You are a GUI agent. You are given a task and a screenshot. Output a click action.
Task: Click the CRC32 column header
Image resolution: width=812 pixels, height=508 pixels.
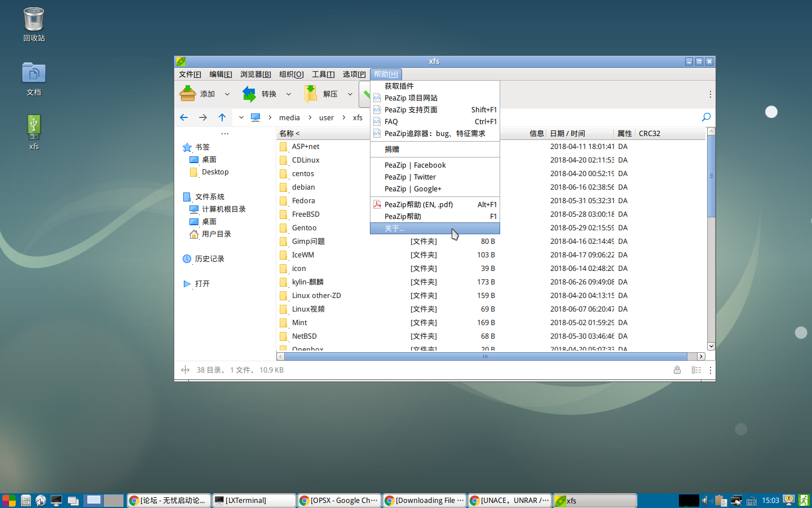tap(650, 133)
